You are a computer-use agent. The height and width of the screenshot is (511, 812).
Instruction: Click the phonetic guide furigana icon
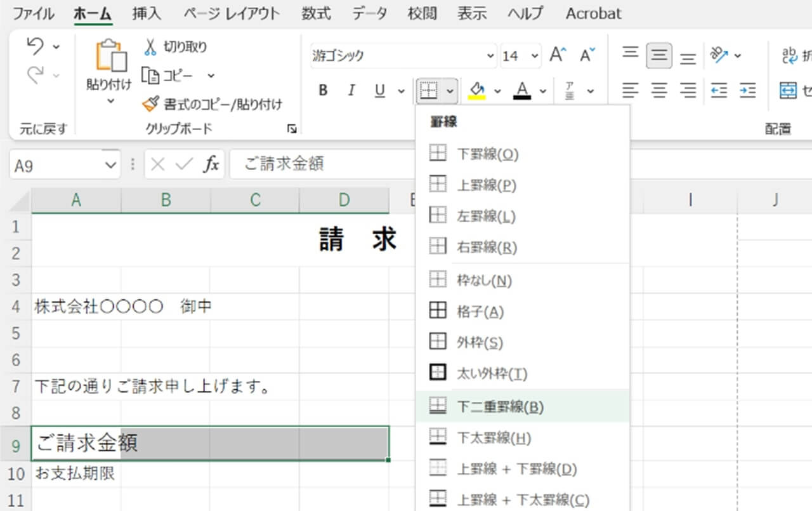570,91
